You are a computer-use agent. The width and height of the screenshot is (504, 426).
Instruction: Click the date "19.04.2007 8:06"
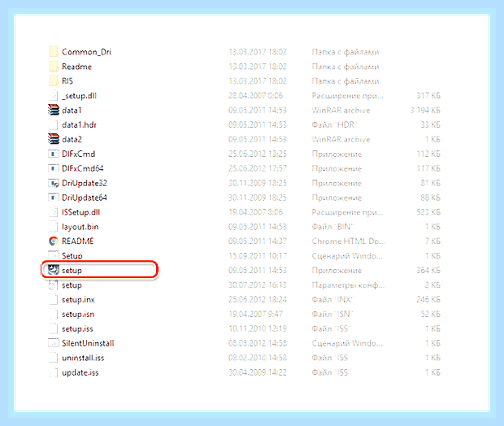[x=255, y=212]
